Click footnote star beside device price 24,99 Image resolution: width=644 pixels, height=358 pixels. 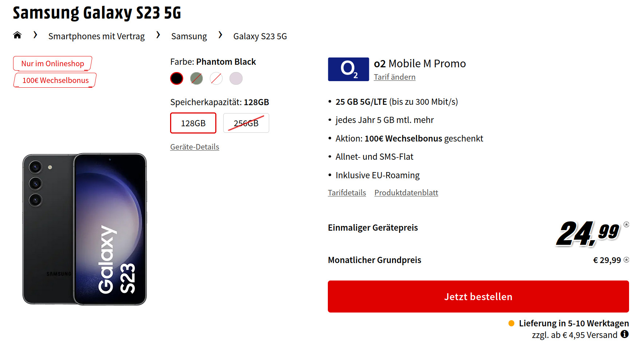[626, 224]
